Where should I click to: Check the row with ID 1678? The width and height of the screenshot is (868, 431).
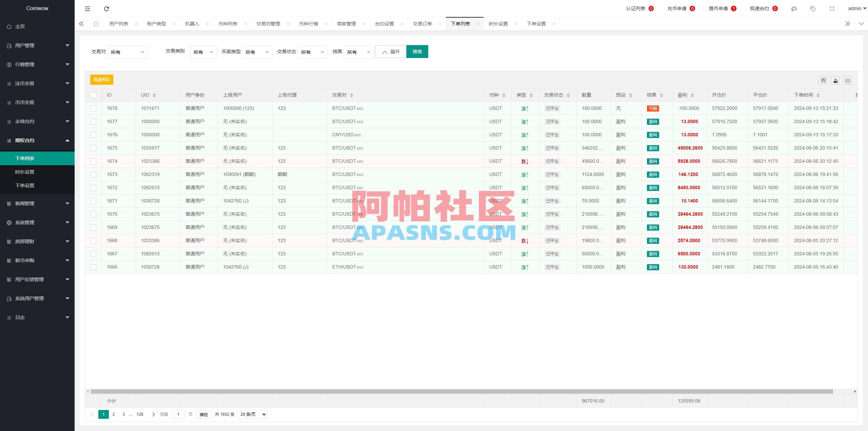click(93, 109)
